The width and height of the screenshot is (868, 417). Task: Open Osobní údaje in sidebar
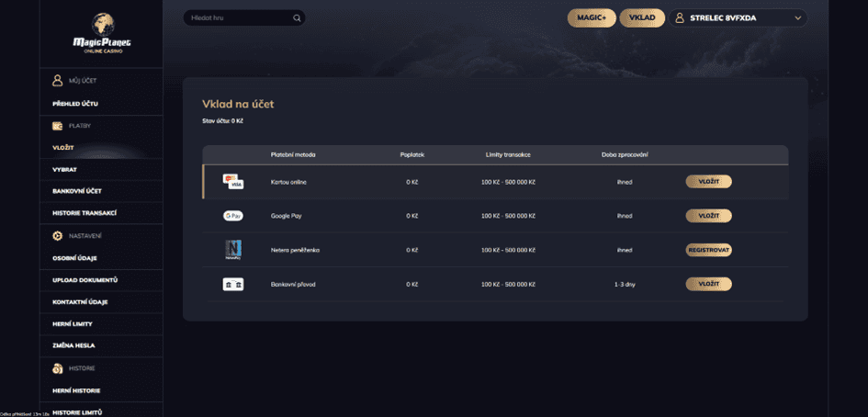pos(75,258)
